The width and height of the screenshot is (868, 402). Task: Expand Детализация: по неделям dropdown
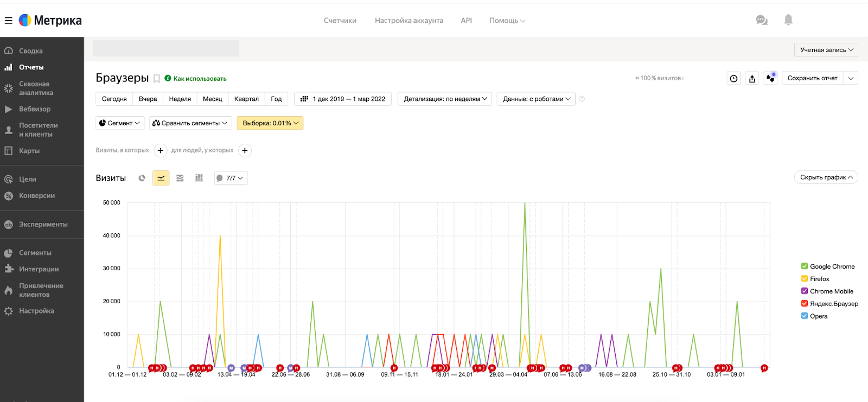point(445,99)
